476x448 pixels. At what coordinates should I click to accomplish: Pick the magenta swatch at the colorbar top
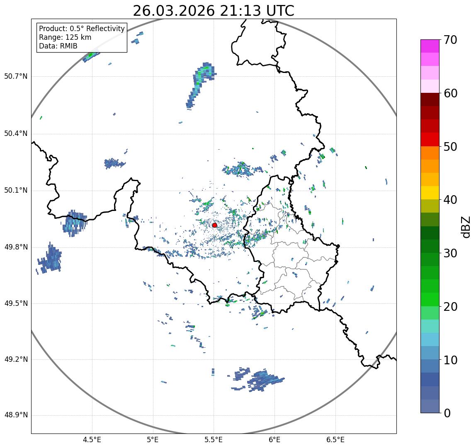coord(430,46)
